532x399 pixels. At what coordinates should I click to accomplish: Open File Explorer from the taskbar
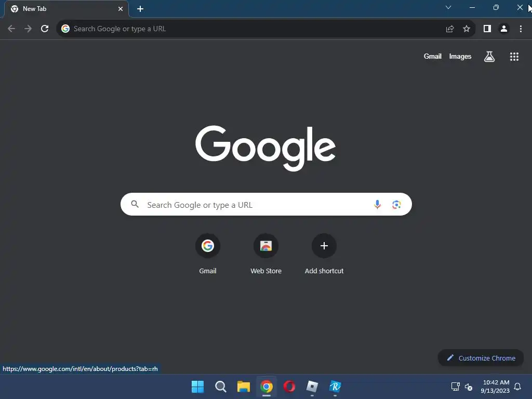[x=244, y=387]
